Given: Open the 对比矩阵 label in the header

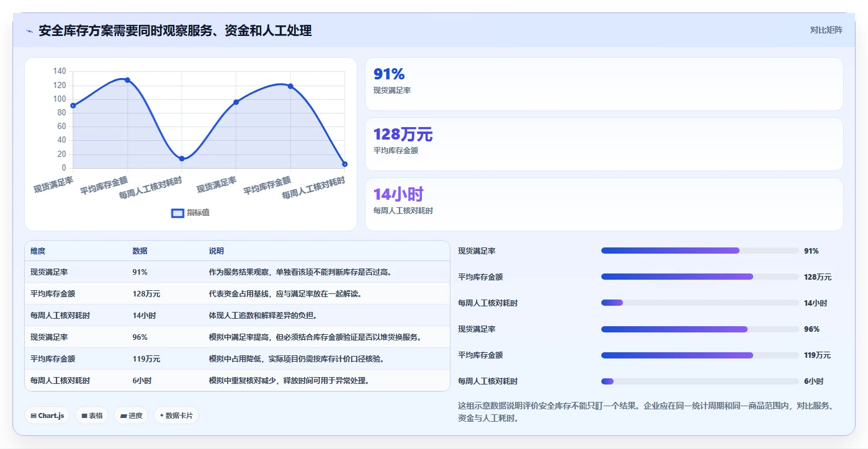Looking at the screenshot, I should coord(826,30).
